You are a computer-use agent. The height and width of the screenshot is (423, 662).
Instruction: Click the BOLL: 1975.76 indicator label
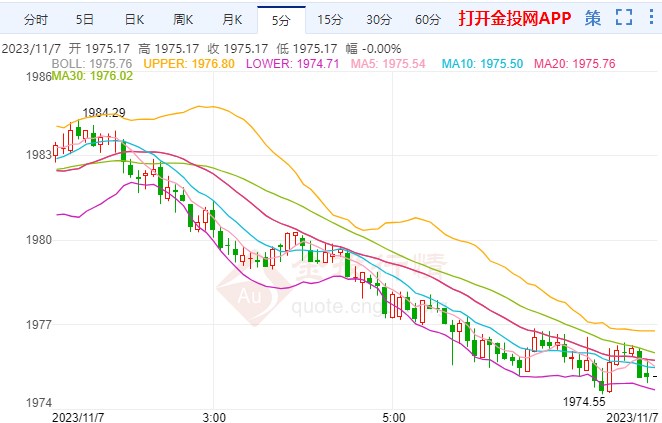coord(92,64)
